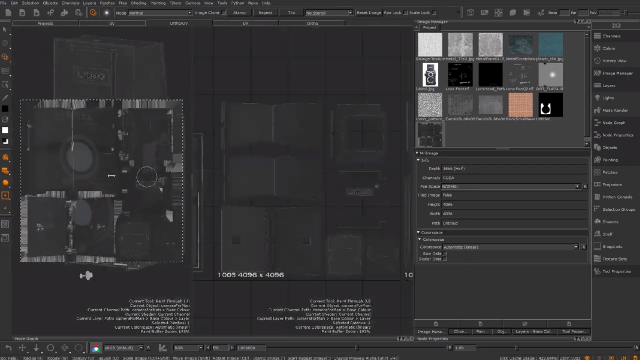Toggle the Image Clone checkbox

(x=224, y=13)
